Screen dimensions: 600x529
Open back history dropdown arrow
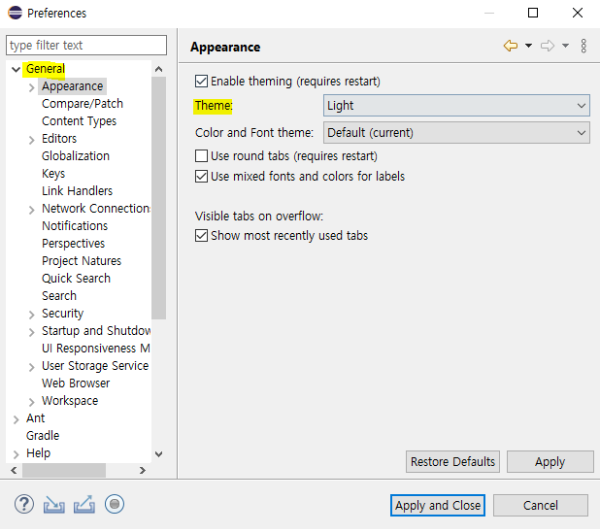click(528, 46)
